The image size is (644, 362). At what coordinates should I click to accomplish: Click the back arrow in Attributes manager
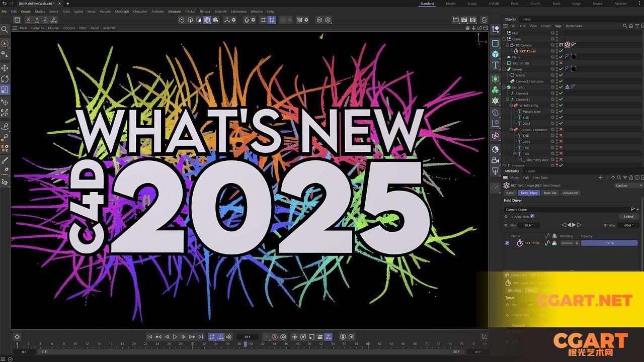[601, 177]
